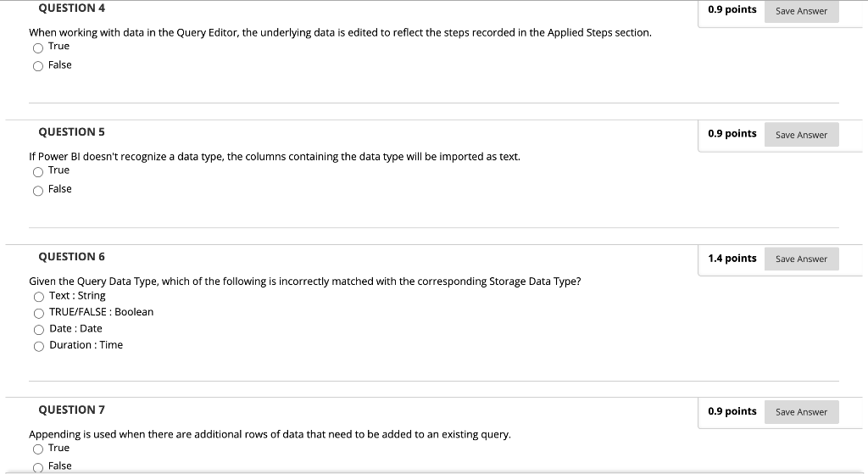The height and width of the screenshot is (474, 868).
Task: Click the QUESTION 6 heading
Action: point(71,257)
